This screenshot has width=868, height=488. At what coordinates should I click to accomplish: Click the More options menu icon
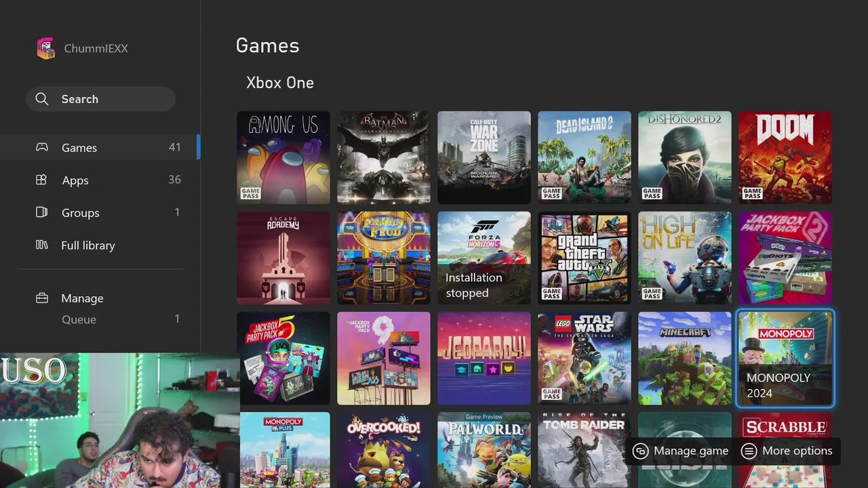click(749, 451)
